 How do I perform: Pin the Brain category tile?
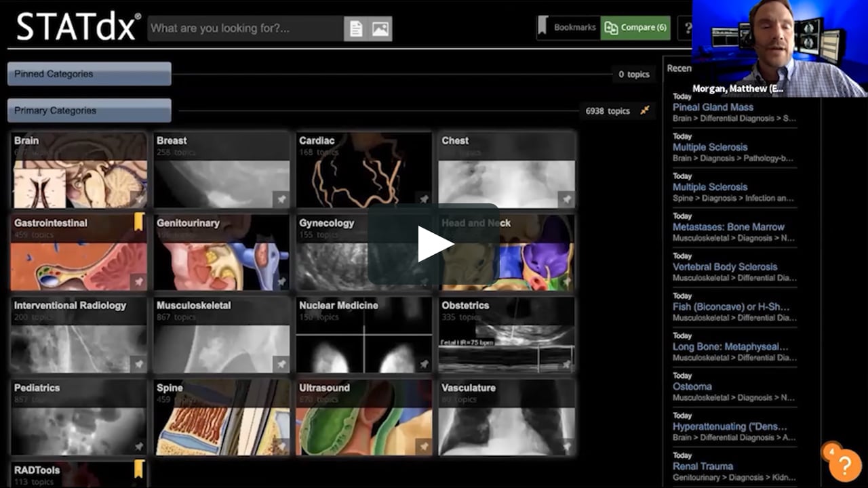tap(138, 199)
